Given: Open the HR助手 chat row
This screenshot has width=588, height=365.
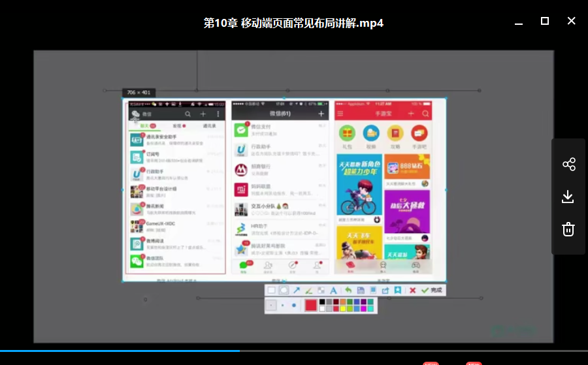Looking at the screenshot, I should [x=280, y=229].
